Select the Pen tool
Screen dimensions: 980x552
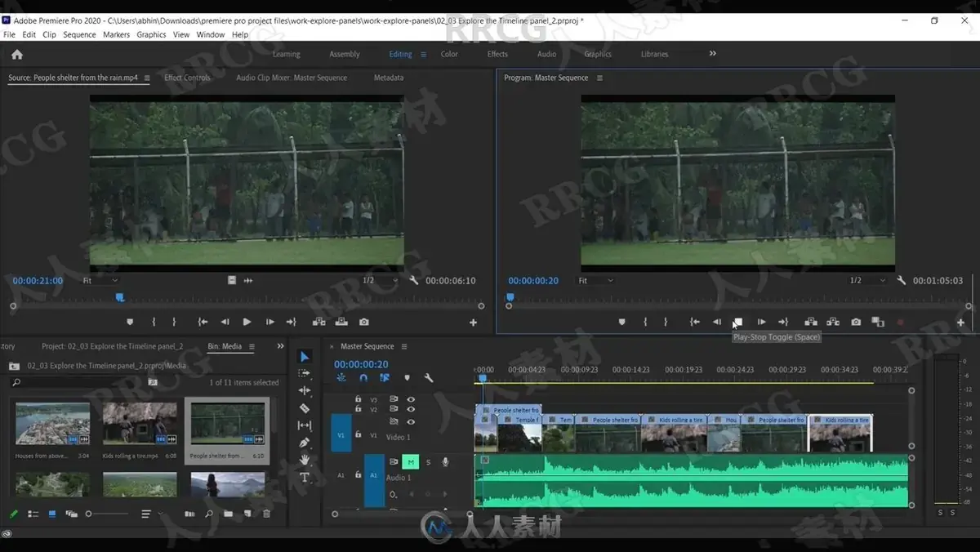click(x=305, y=443)
